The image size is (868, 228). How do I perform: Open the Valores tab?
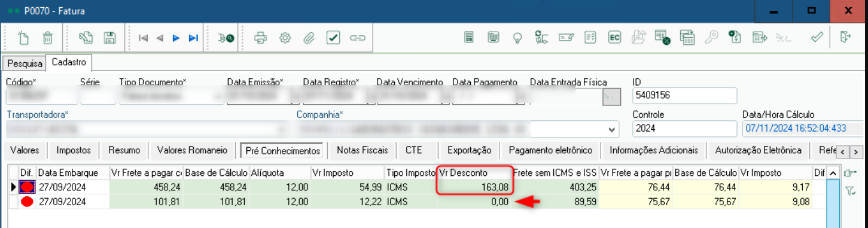tap(25, 150)
